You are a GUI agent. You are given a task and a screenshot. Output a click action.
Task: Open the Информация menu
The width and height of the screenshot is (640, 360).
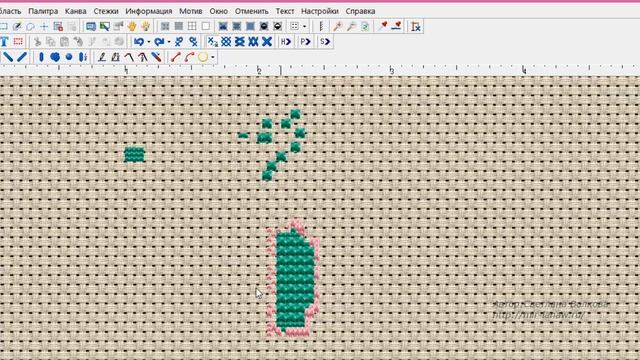click(149, 11)
